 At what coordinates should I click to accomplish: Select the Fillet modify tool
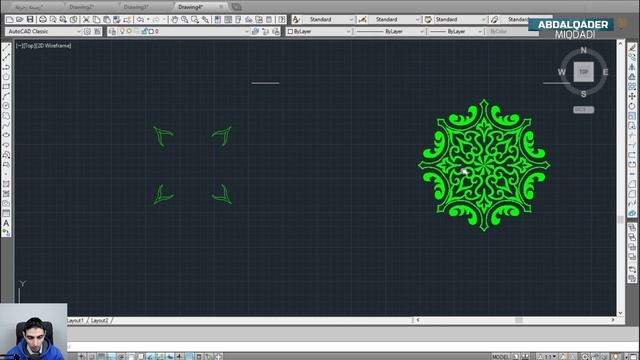click(x=632, y=193)
